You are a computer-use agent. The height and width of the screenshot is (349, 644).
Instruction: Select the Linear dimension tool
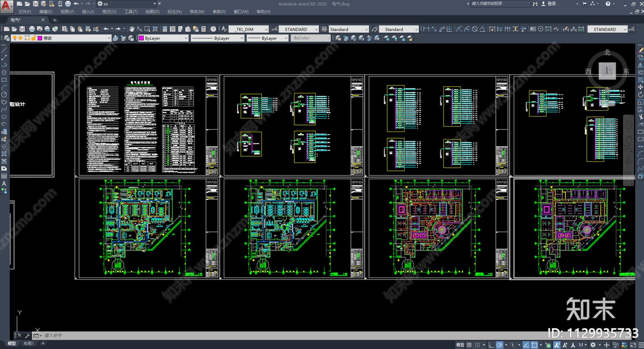point(426,29)
